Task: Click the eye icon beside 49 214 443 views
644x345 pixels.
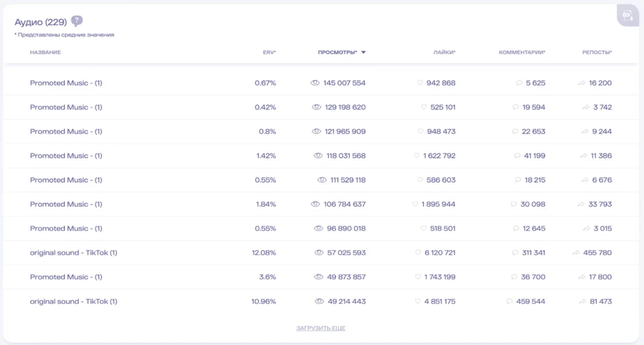Action: coord(319,302)
